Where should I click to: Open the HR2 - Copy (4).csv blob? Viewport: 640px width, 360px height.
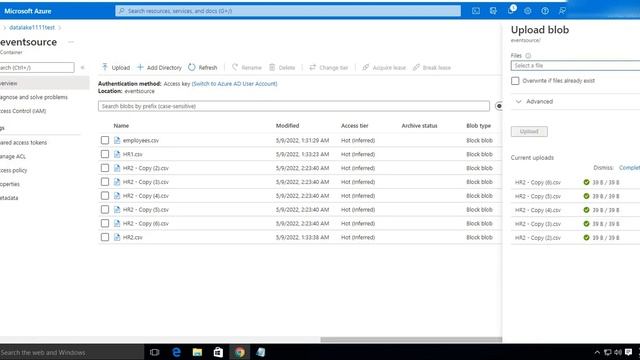[x=145, y=196]
